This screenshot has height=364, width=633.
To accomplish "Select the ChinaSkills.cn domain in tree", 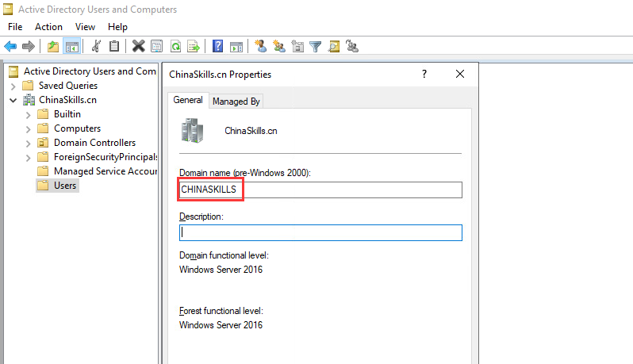I will [68, 100].
